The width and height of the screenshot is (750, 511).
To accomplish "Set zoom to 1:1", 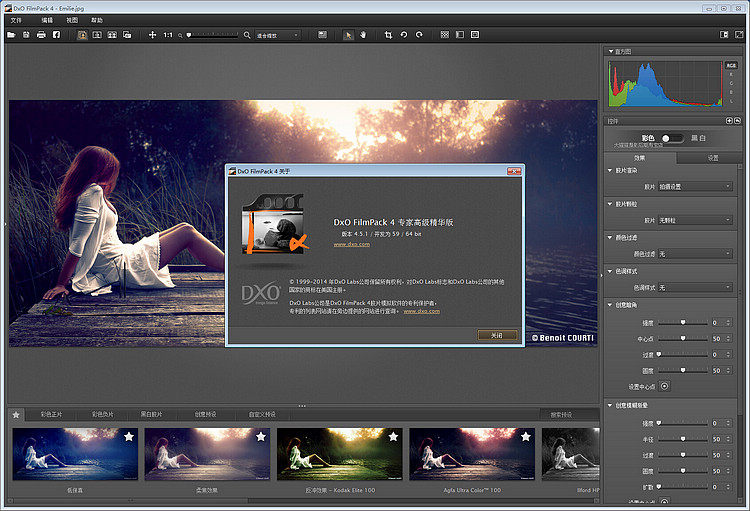I will 168,35.
